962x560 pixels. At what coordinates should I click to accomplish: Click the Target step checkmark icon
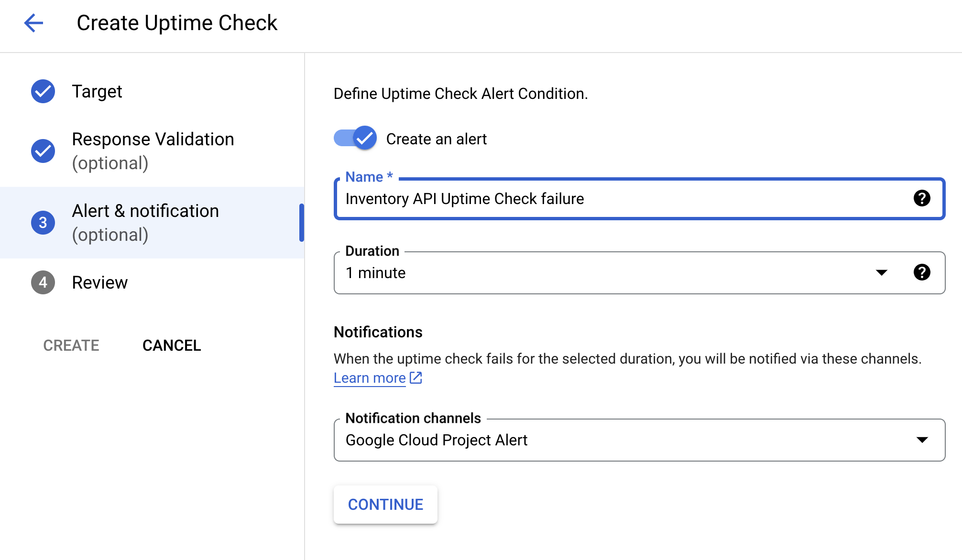(x=43, y=91)
